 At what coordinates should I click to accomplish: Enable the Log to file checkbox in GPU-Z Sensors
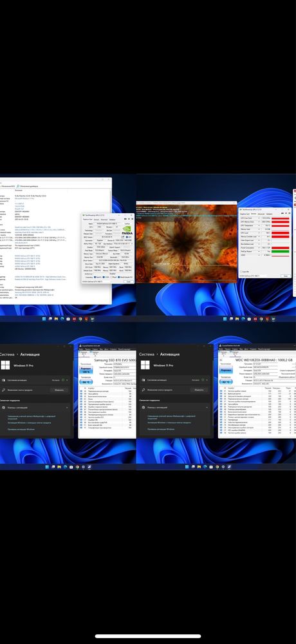[x=241, y=272]
